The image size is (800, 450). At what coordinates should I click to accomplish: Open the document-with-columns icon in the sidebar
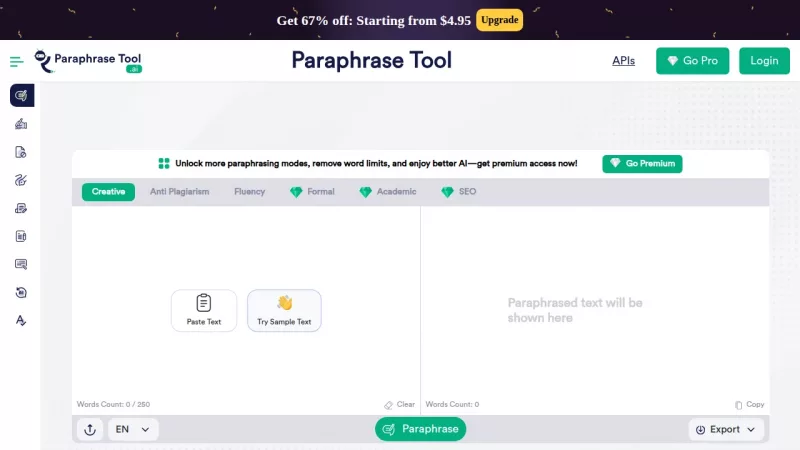pos(21,236)
